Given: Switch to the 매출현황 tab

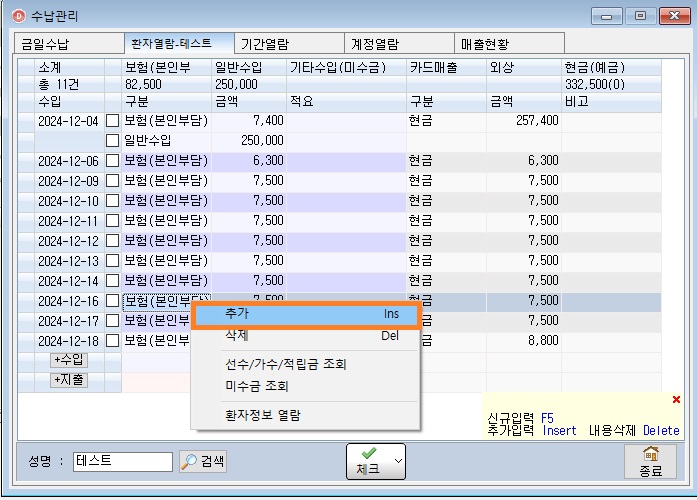Looking at the screenshot, I should [x=509, y=44].
